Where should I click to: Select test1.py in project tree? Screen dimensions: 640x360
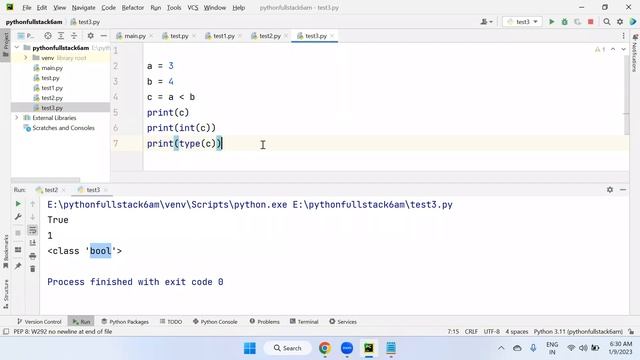point(52,88)
